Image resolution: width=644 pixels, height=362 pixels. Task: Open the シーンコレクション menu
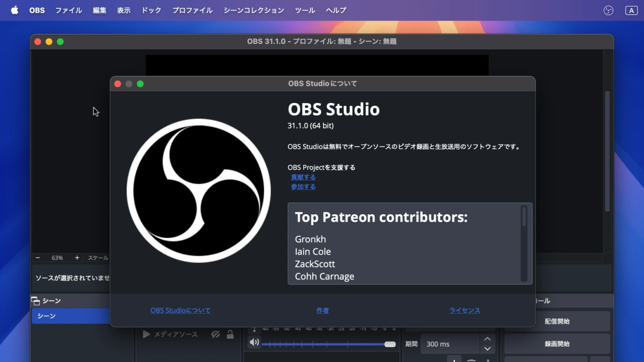[254, 10]
